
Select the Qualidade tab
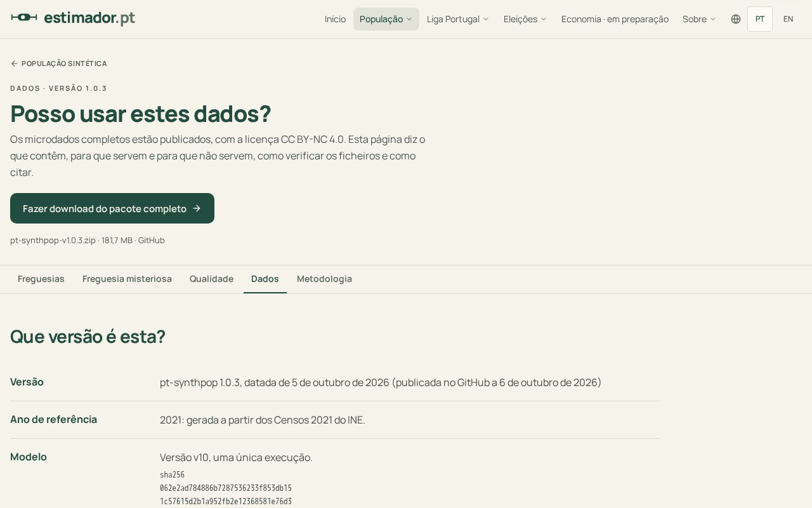tap(211, 279)
